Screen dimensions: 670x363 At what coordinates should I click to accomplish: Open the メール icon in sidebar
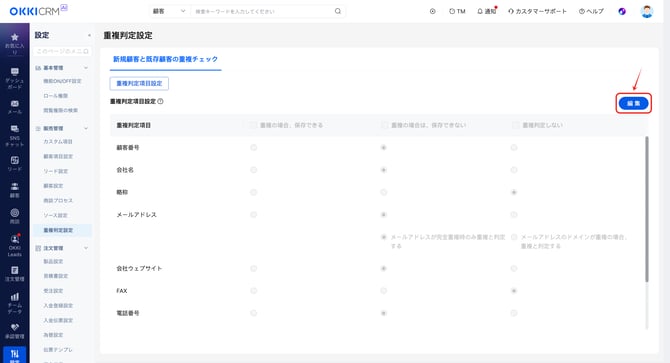click(15, 104)
